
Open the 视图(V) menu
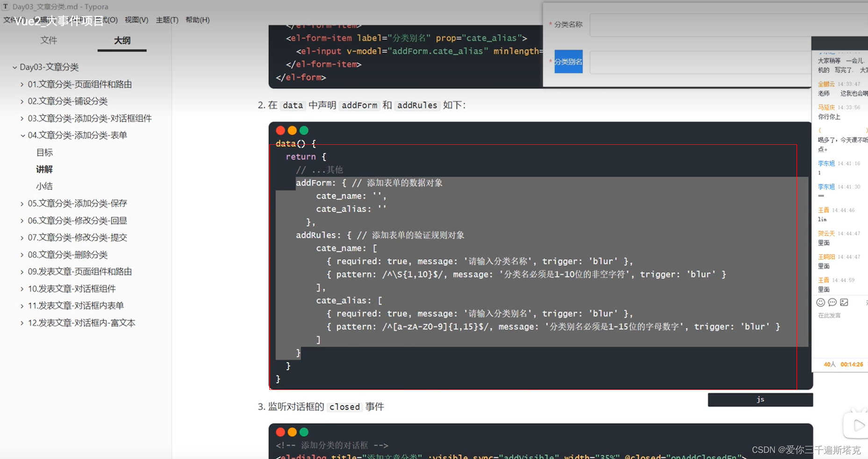[136, 20]
